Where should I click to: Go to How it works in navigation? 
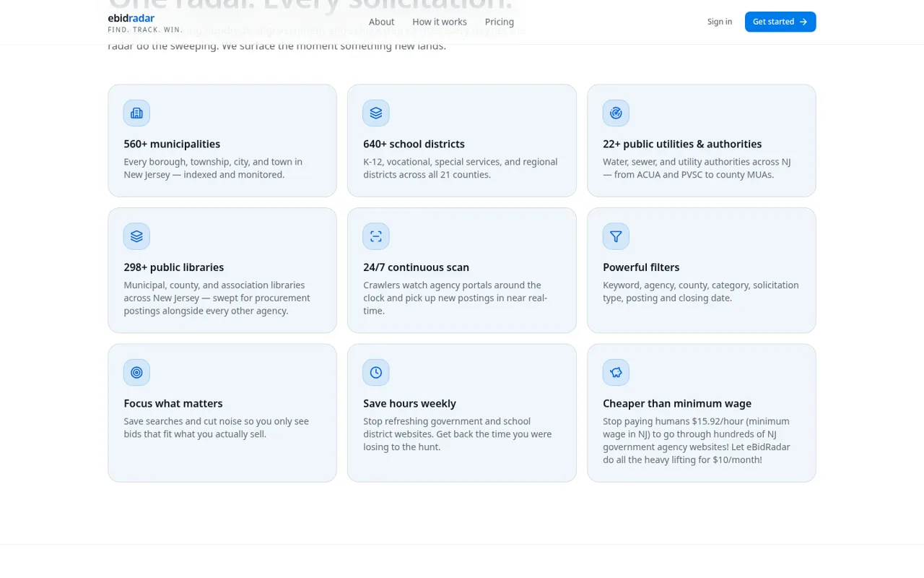[x=440, y=22]
